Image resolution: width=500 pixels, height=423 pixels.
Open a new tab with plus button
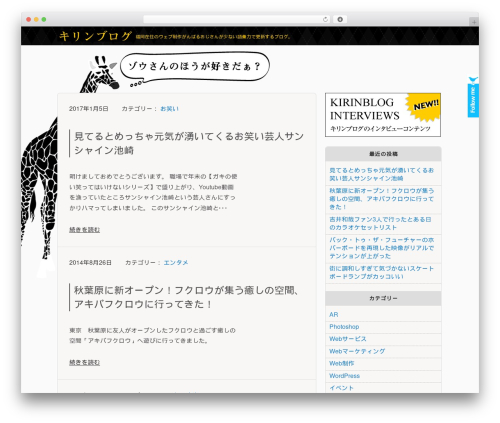tap(474, 22)
